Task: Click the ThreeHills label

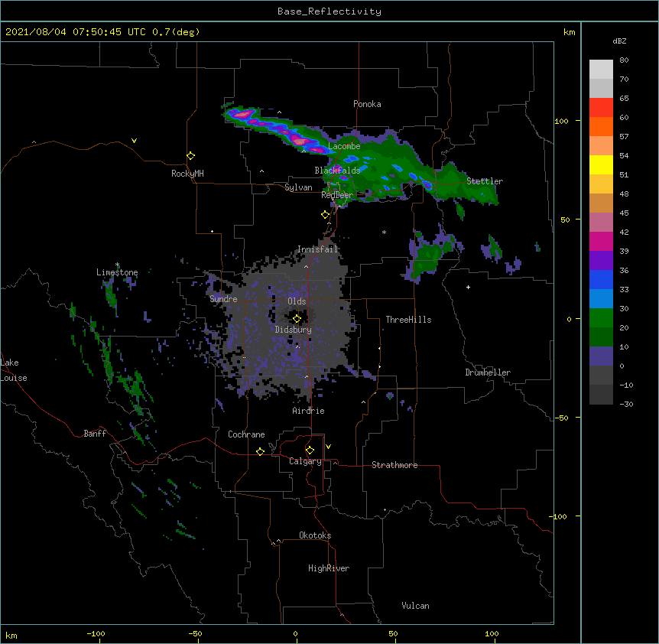Action: 408,320
